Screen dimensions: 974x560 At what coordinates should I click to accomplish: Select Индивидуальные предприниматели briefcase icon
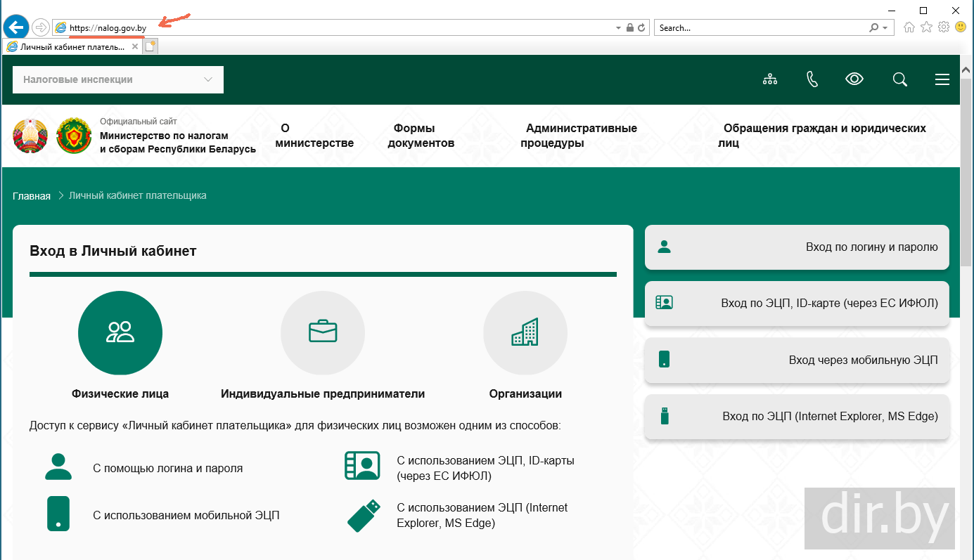click(x=323, y=333)
